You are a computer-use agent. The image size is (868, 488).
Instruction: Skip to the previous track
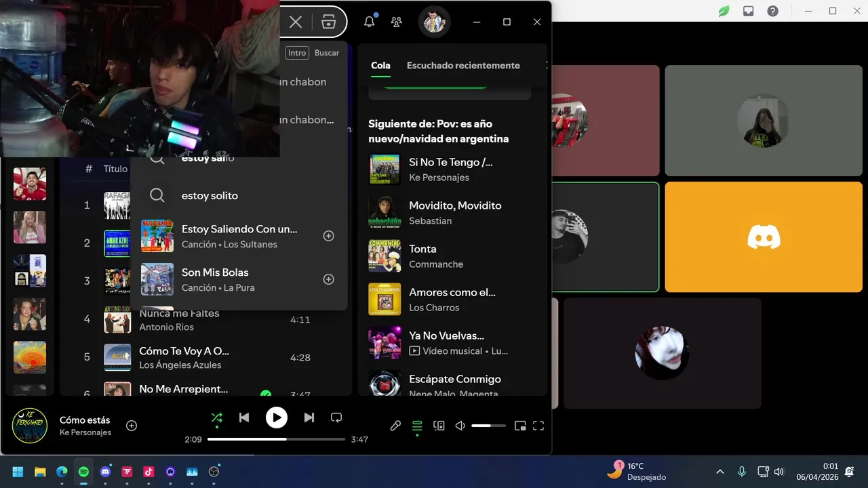(244, 418)
